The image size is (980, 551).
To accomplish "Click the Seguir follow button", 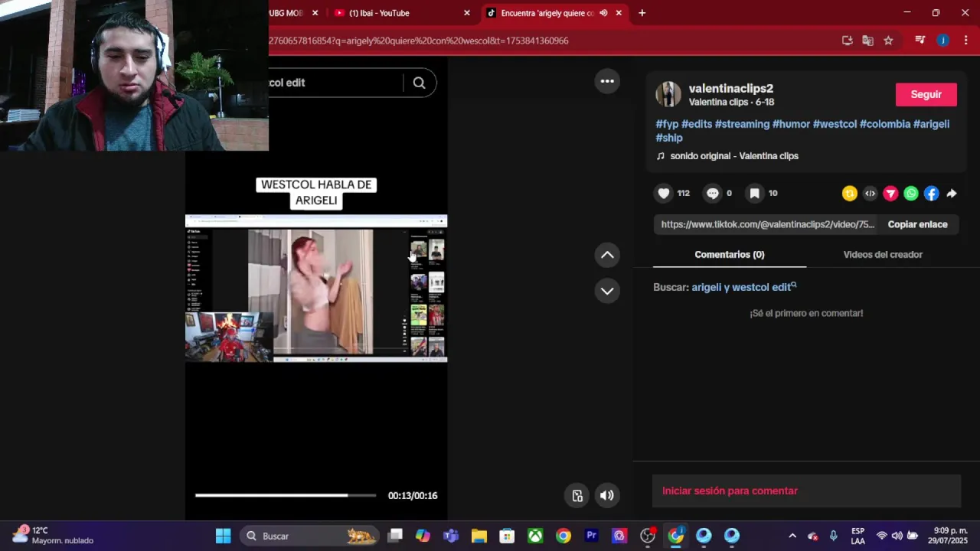I will coord(926,94).
